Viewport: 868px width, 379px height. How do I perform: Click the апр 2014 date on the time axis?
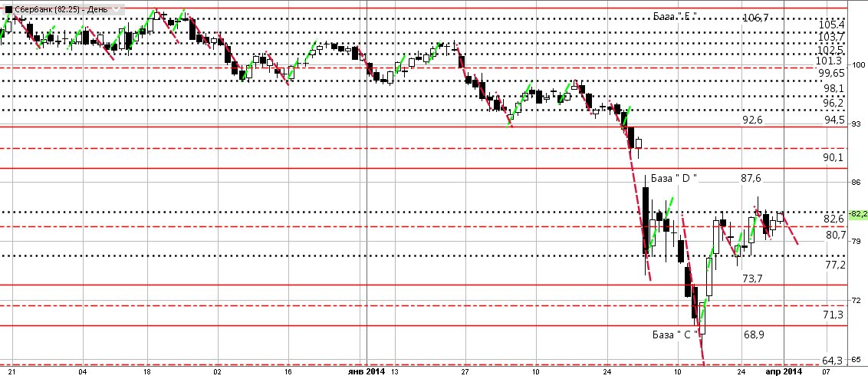784,372
